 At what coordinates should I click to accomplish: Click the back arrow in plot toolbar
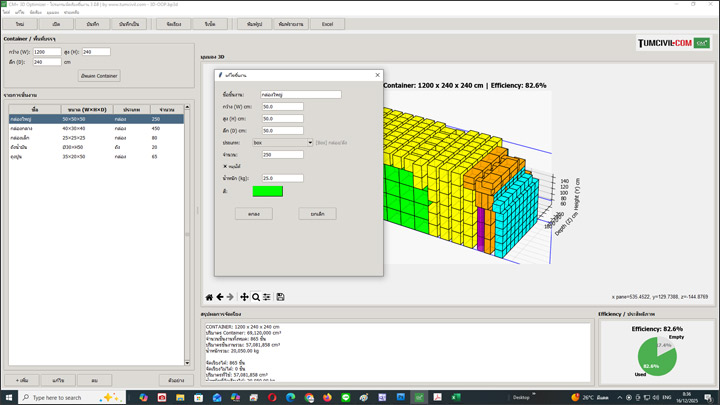coord(220,297)
